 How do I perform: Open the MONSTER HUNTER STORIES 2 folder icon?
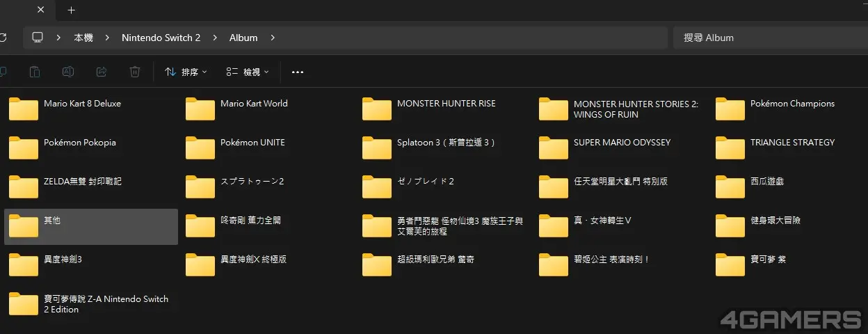tap(554, 109)
